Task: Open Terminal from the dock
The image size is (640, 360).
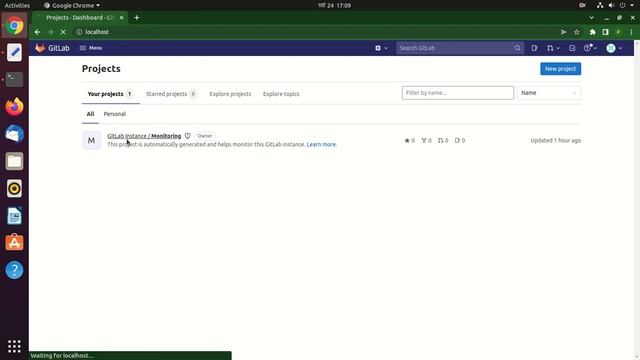Action: pos(14,80)
